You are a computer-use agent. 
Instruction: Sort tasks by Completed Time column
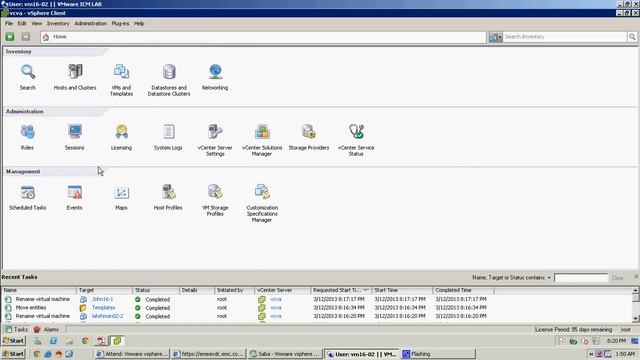point(463,290)
